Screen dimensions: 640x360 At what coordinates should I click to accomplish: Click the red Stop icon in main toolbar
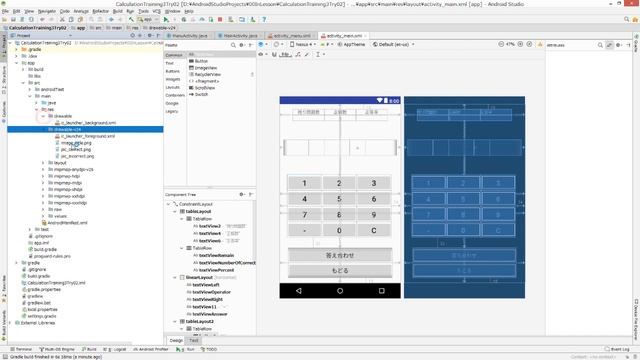coord(220,19)
